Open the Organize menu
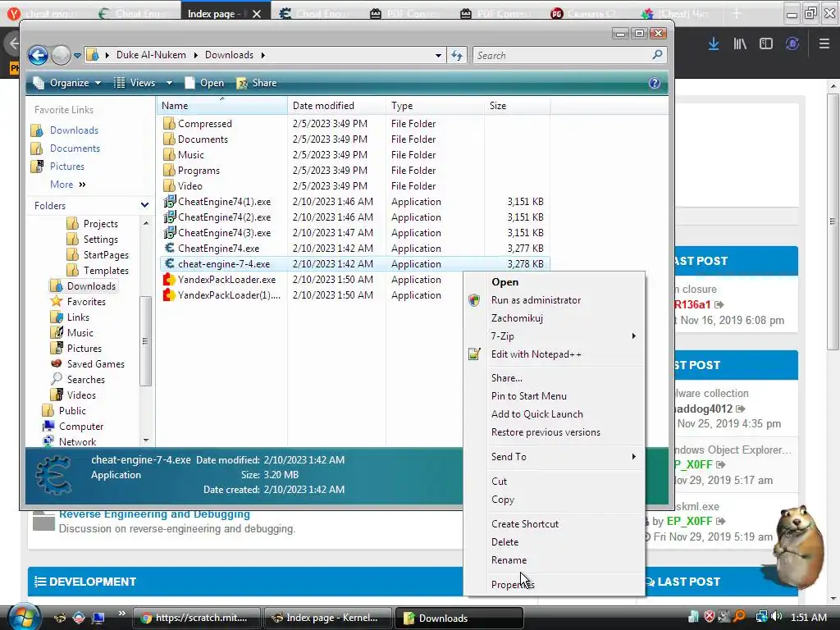Viewport: 840px width, 630px height. click(x=67, y=83)
